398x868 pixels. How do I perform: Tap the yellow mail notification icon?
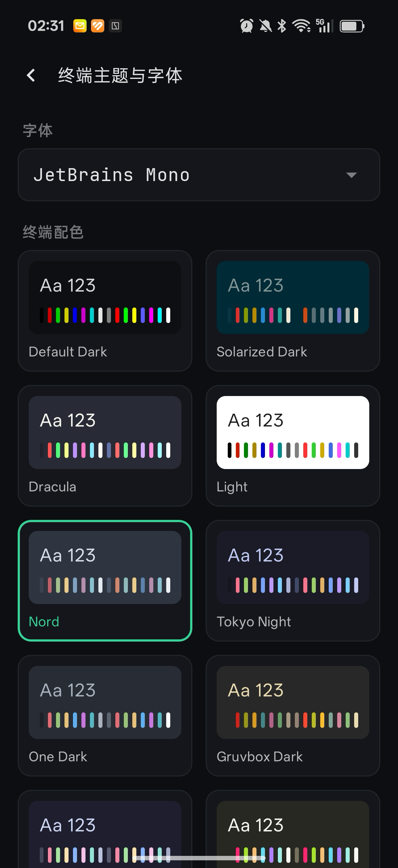coord(80,26)
